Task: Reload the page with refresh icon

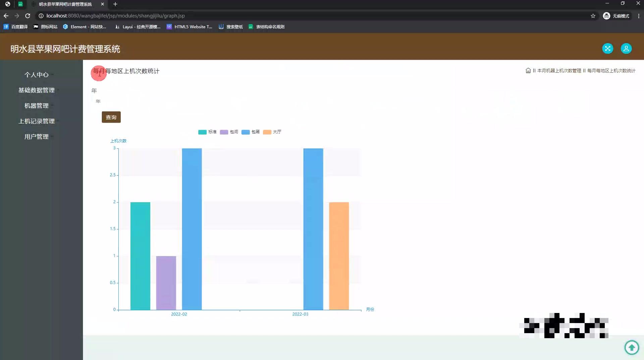Action: (x=28, y=16)
